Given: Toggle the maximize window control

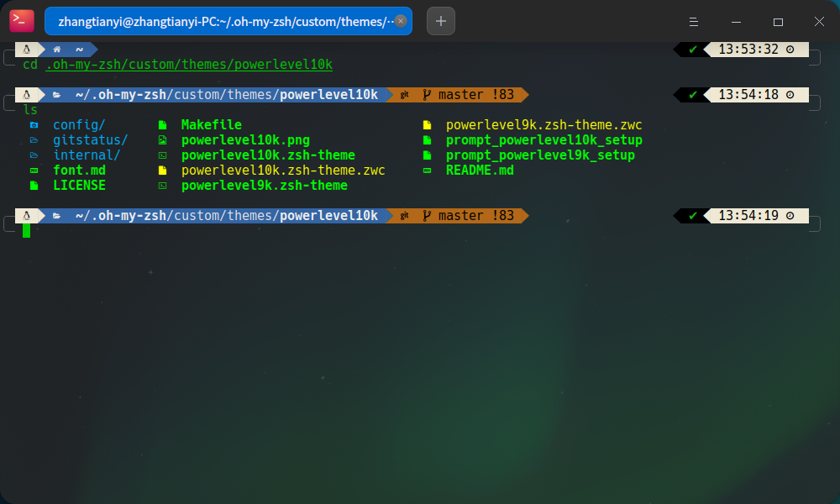Looking at the screenshot, I should [778, 21].
